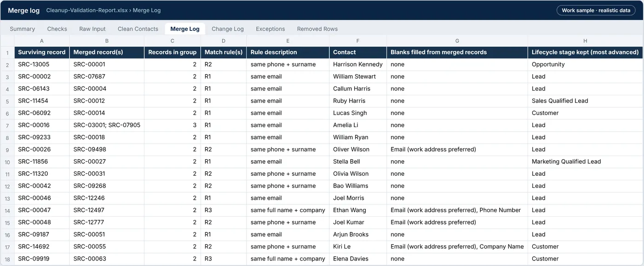
Task: Select cell SRC-07687
Action: (107, 76)
